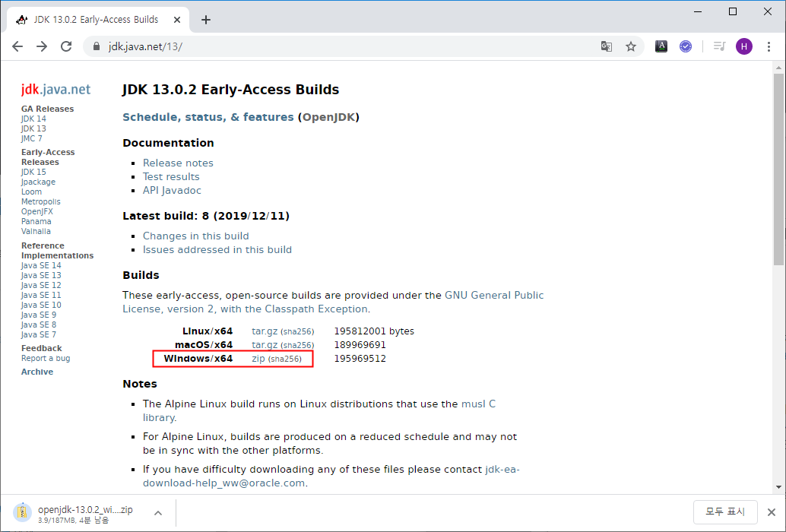Open the dark 'A' extension icon
786x532 pixels.
click(661, 46)
